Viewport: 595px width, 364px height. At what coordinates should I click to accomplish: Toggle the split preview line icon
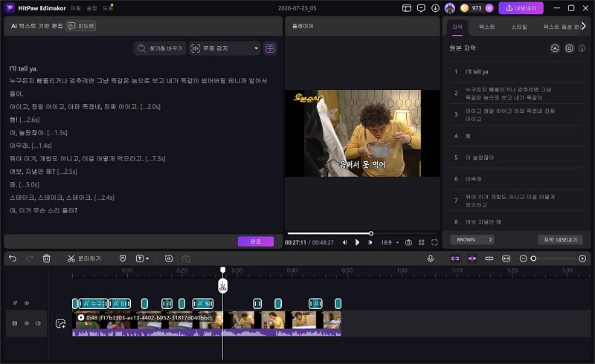tap(489, 259)
